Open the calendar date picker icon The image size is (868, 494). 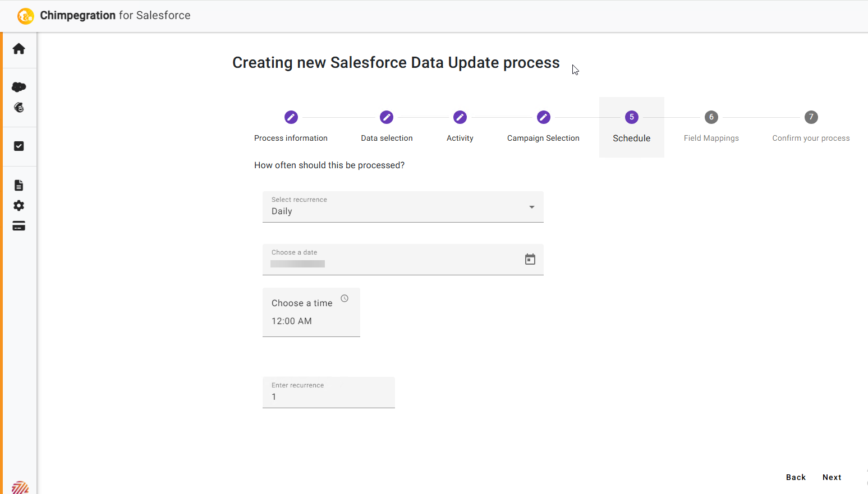530,259
